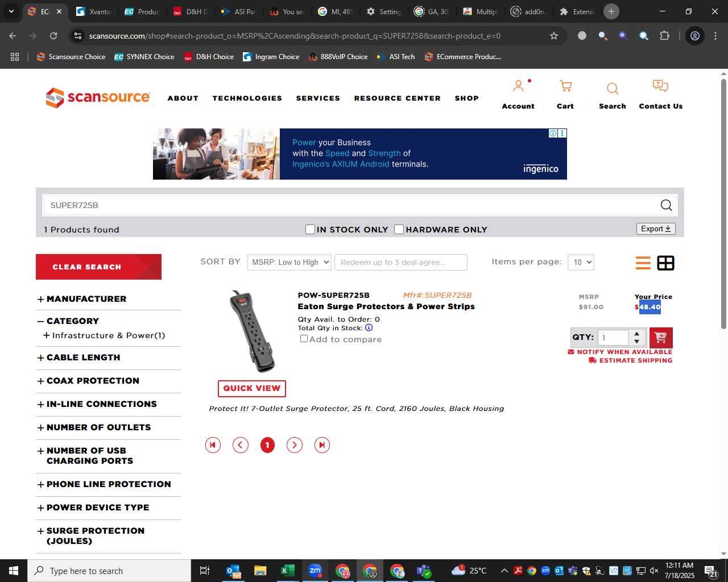Open the POW-SUPER725B product link

pos(334,295)
